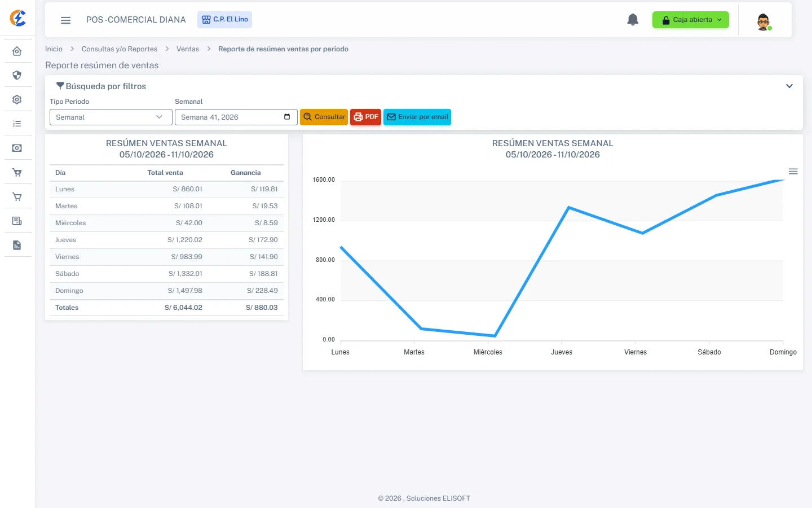Open the calendar picker in week field
812x508 pixels.
[x=287, y=117]
